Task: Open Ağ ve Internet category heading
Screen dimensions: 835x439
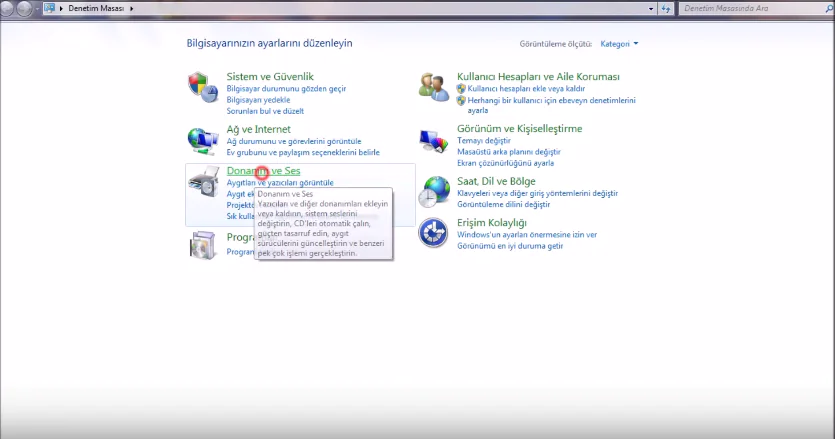Action: point(258,129)
